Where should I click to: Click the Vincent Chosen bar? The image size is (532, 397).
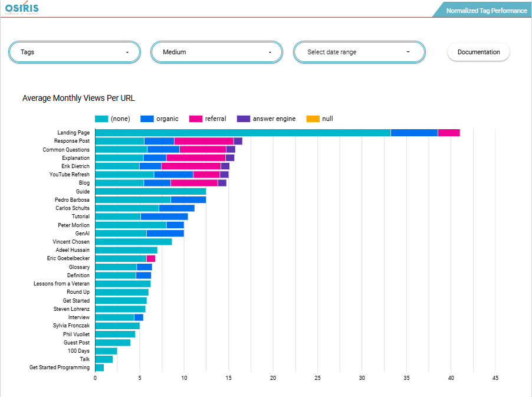click(133, 241)
